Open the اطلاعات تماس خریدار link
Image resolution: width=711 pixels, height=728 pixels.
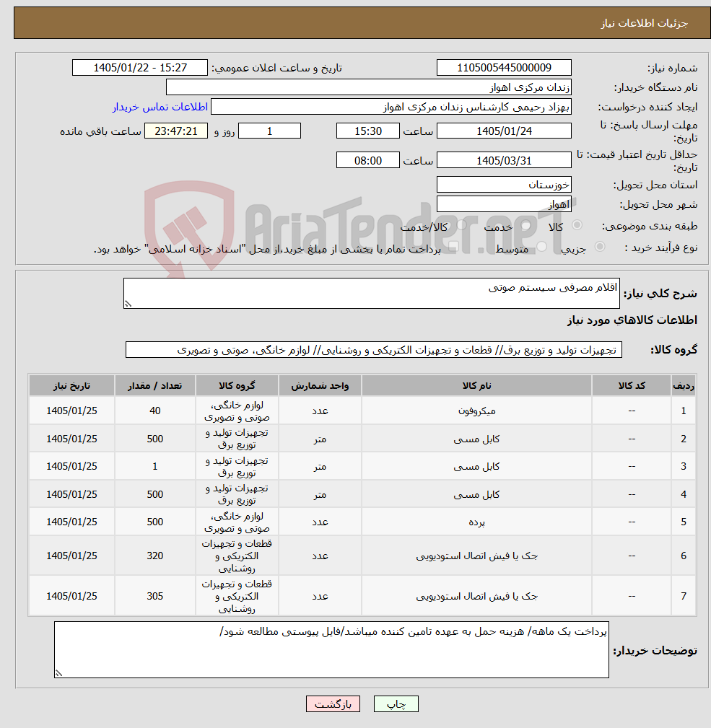(160, 107)
